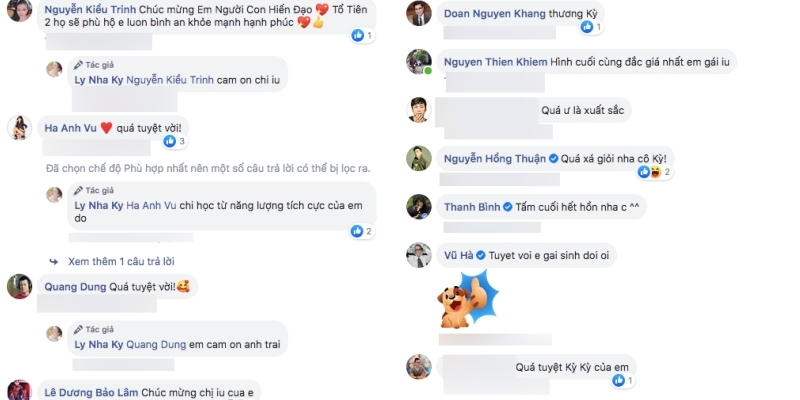Screen dimensions: 800x400
Task: Open Lê Dương Bảo Lâm's profile link
Action: pyautogui.click(x=91, y=393)
